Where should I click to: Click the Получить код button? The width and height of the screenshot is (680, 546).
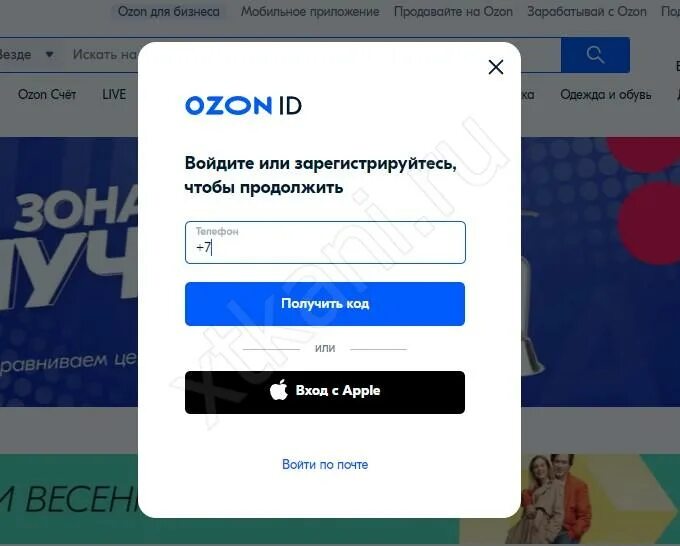[x=325, y=304]
